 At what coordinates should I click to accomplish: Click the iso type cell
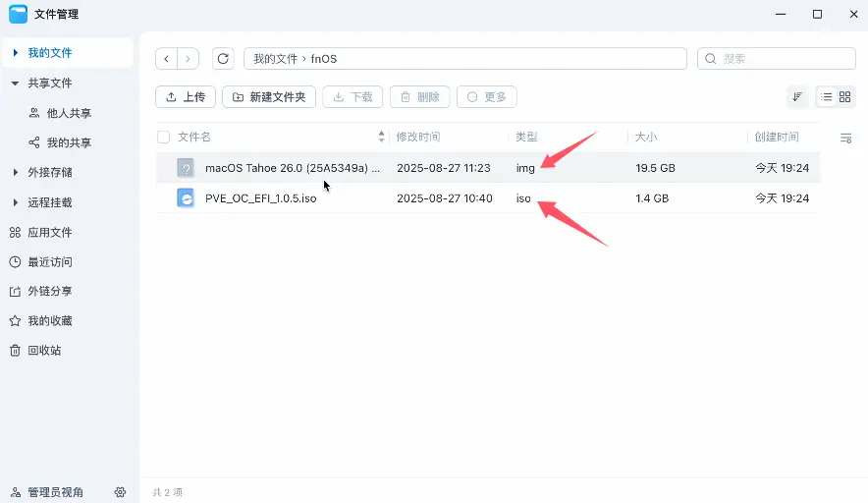click(523, 197)
